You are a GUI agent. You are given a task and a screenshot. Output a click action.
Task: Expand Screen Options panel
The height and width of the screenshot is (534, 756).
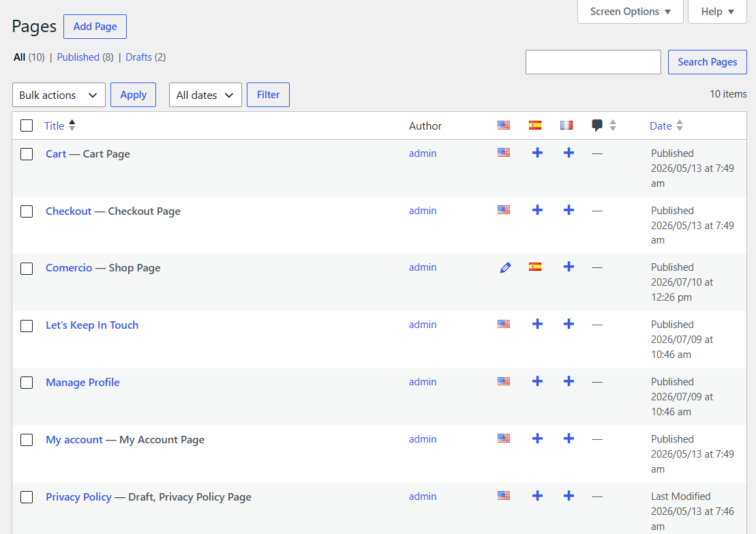click(x=630, y=12)
